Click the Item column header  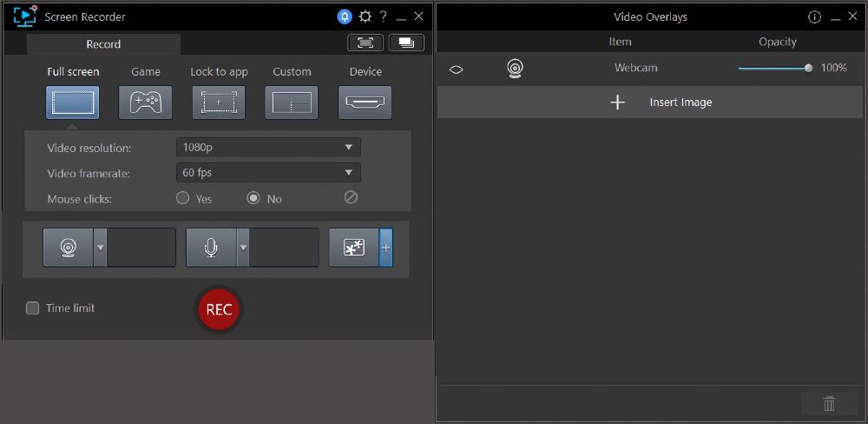pyautogui.click(x=620, y=42)
